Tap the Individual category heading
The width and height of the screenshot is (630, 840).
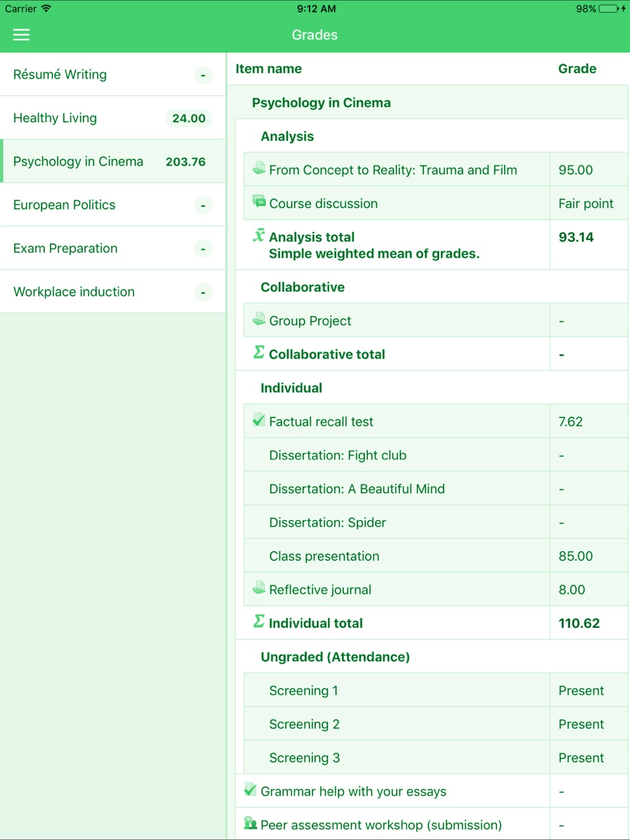[291, 388]
